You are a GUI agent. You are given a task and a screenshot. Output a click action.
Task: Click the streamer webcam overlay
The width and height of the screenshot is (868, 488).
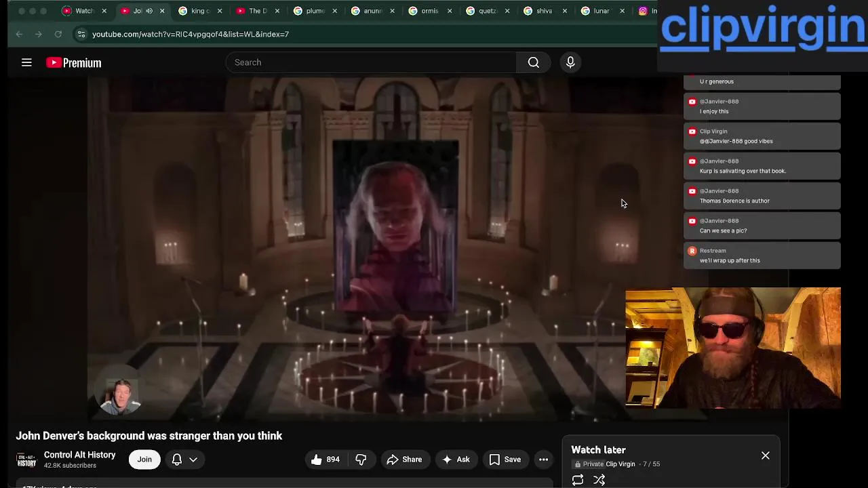point(733,348)
